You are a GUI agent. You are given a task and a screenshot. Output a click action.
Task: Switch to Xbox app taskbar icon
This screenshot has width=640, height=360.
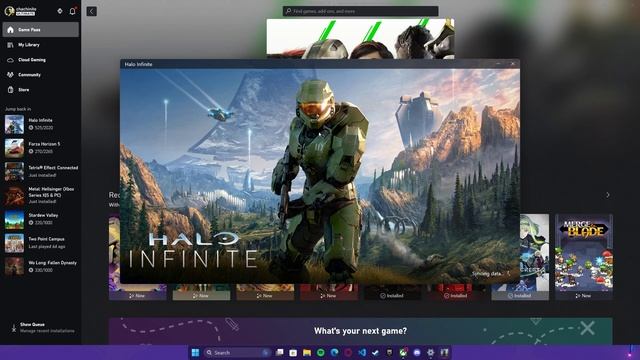(x=403, y=353)
